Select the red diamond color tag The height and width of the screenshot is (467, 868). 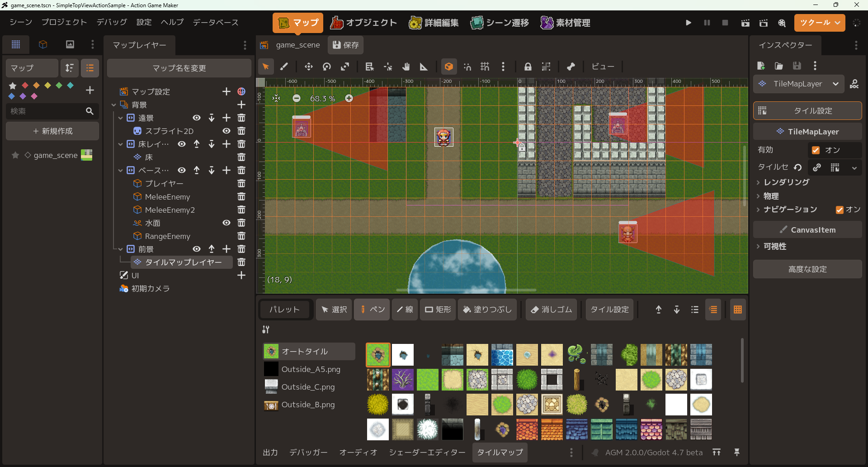(25, 85)
